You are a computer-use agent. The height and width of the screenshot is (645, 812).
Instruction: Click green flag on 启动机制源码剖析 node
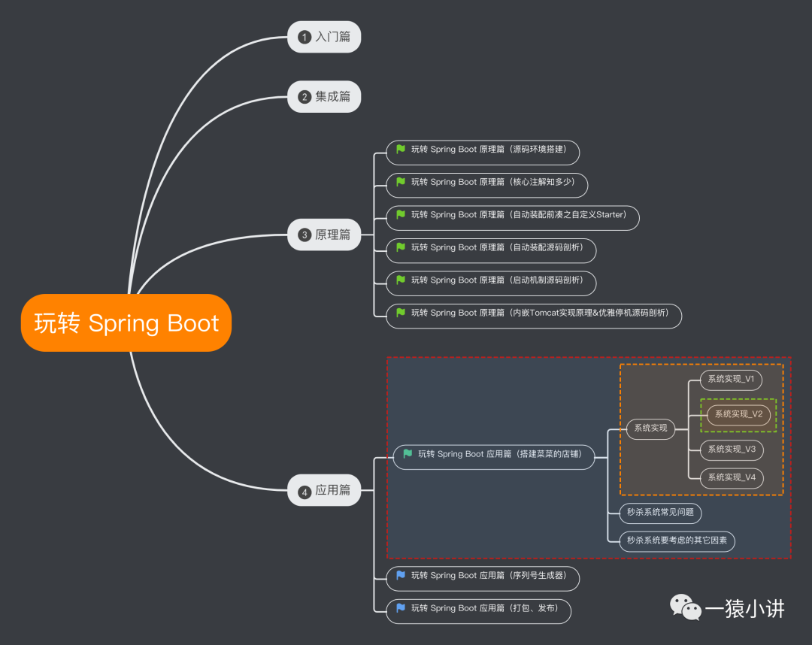coord(400,280)
